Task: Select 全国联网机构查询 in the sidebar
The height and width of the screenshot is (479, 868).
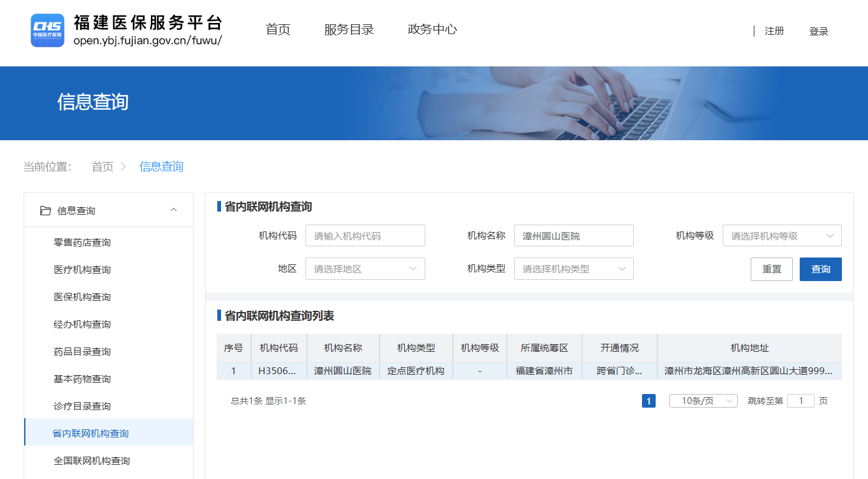Action: coord(92,461)
